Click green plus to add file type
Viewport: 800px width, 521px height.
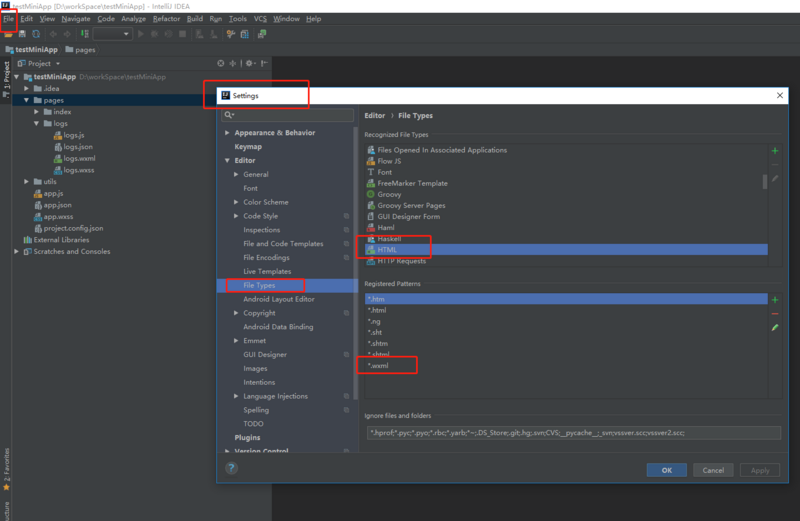point(775,151)
